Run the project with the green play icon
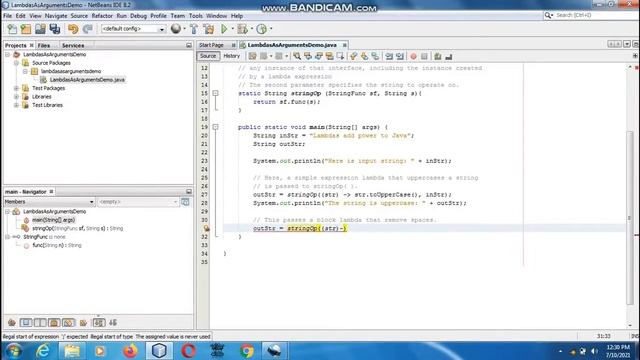 [224, 29]
